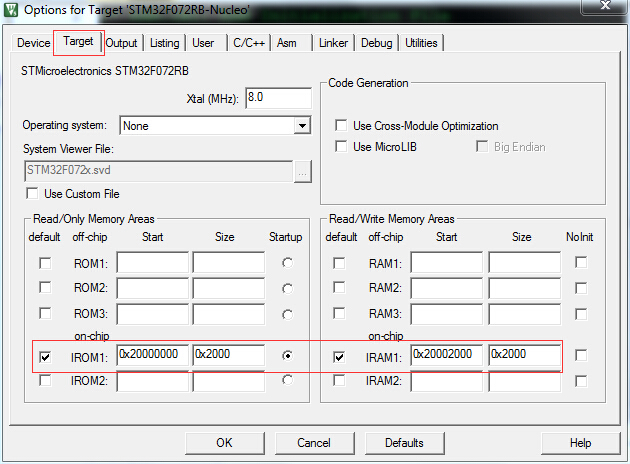
Task: Enable Use Custom File checkbox
Action: click(32, 194)
